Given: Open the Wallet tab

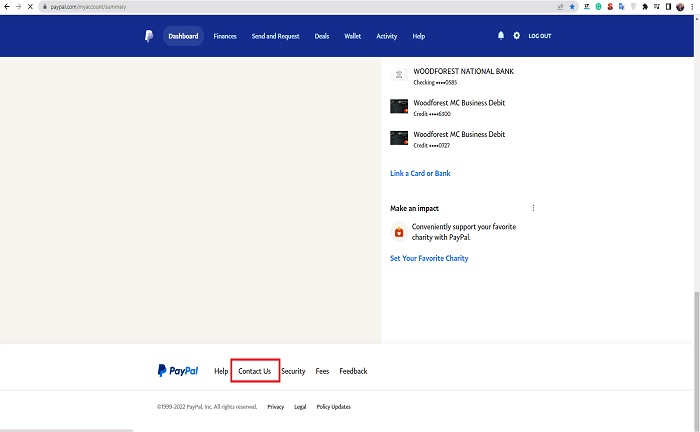Looking at the screenshot, I should (x=352, y=36).
